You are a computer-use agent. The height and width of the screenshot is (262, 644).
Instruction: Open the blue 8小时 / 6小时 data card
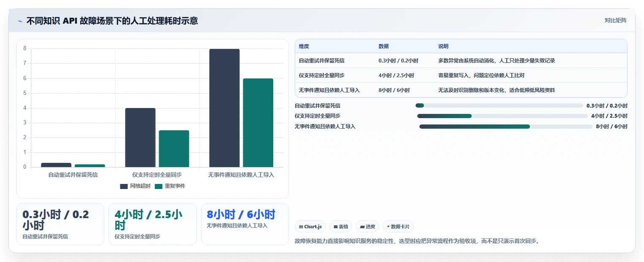click(x=245, y=224)
